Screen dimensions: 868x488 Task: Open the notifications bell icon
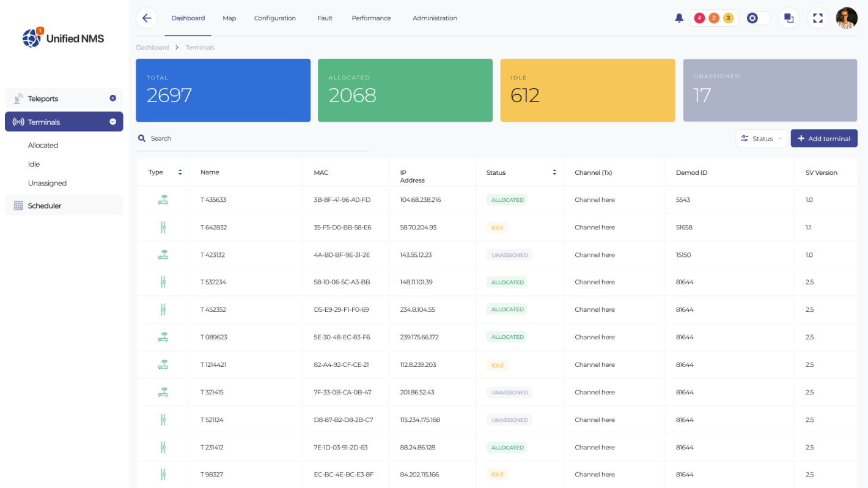point(679,18)
